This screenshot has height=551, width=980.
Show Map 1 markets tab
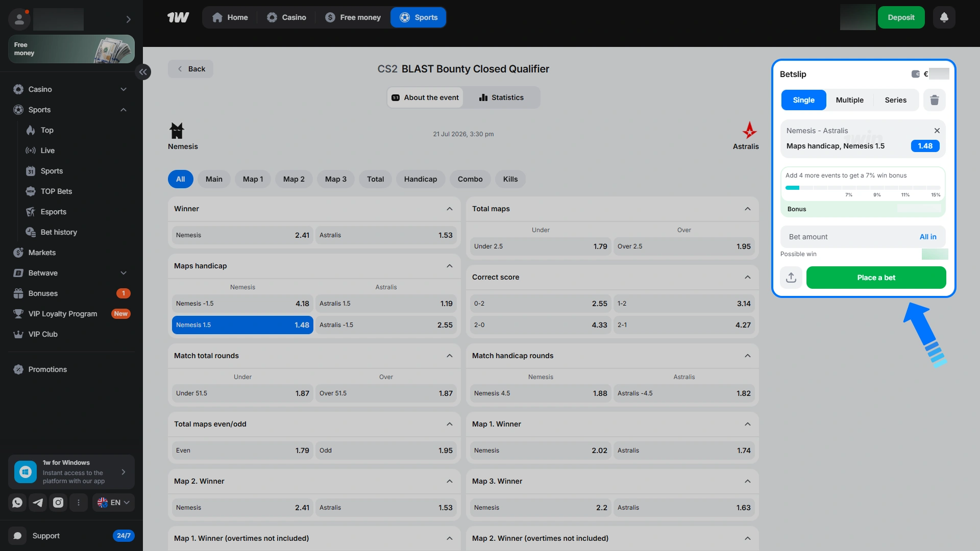tap(253, 179)
